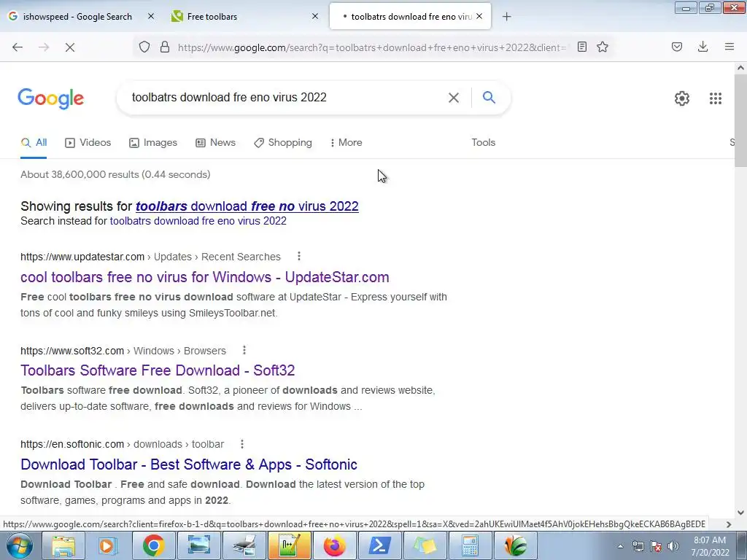Screen dimensions: 747x560
Task: Close the ishowspeed tab
Action: click(x=151, y=17)
